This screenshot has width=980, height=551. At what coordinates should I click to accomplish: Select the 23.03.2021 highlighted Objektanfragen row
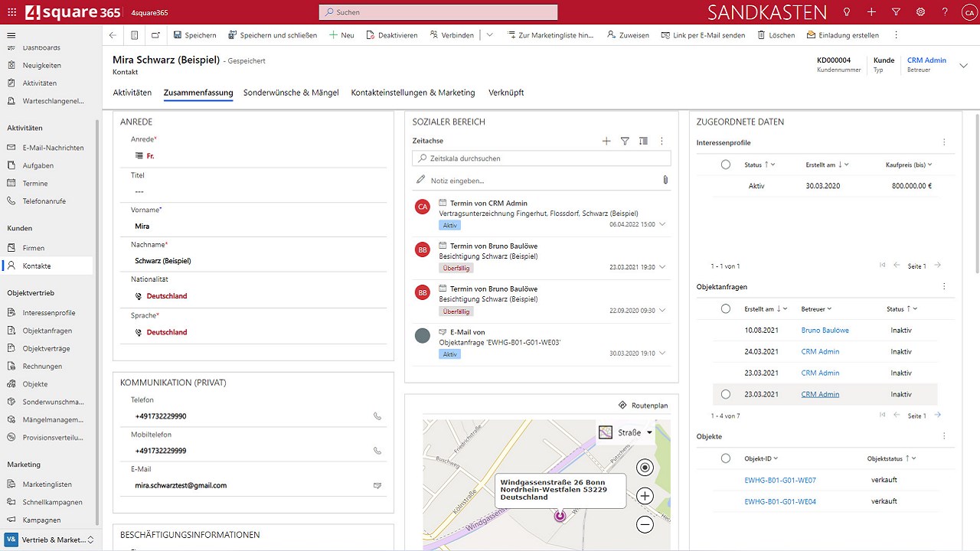coord(726,394)
